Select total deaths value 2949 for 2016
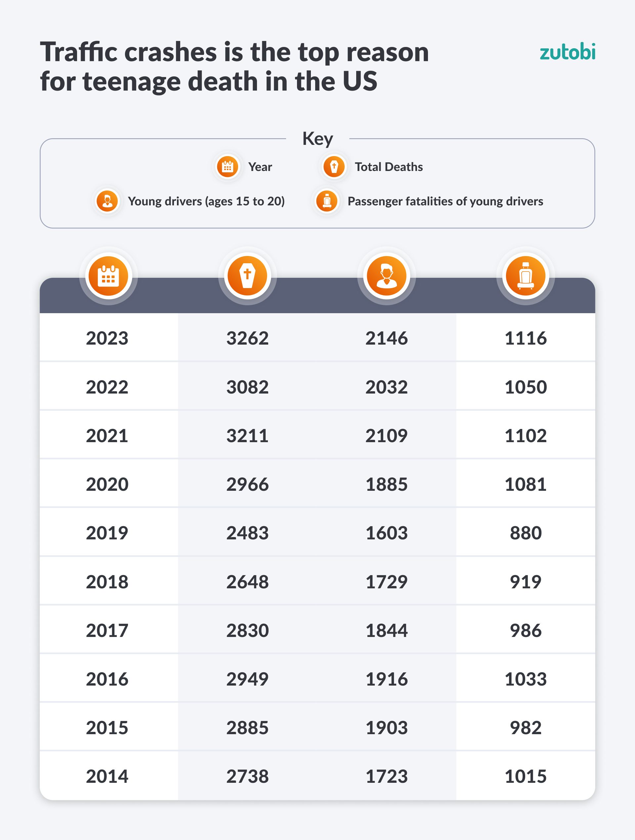Image resolution: width=635 pixels, height=840 pixels. click(x=247, y=679)
